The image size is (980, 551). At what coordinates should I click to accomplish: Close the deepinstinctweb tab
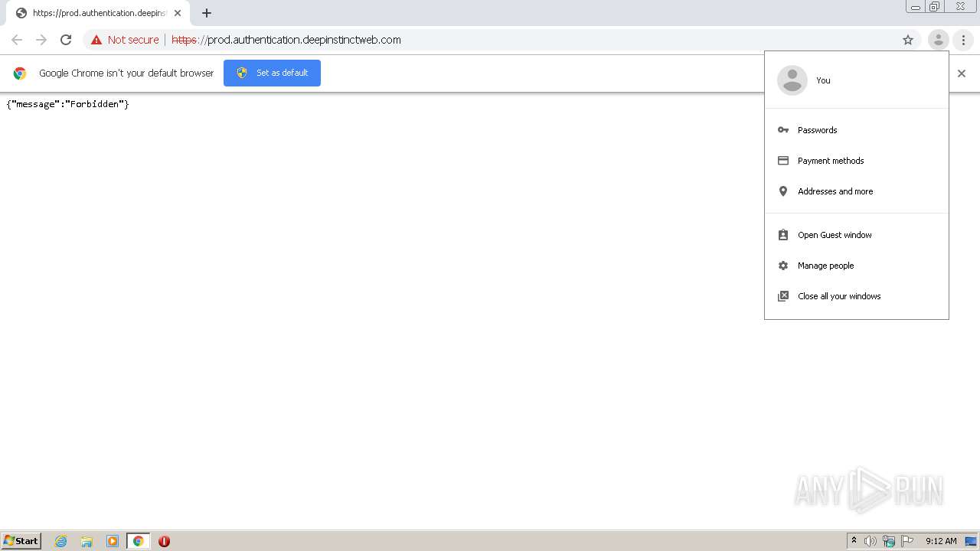click(178, 13)
